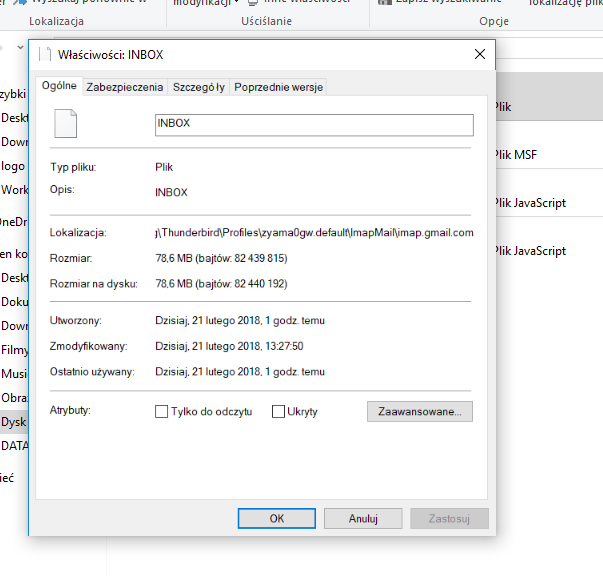Viewport: 603px width, 576px height.
Task: Click the large blank file icon
Action: point(65,123)
